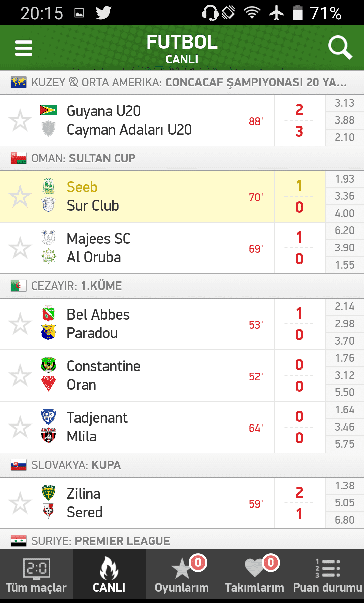This screenshot has height=603, width=364.
Task: Tap the Tadjenant club crest
Action: [49, 417]
